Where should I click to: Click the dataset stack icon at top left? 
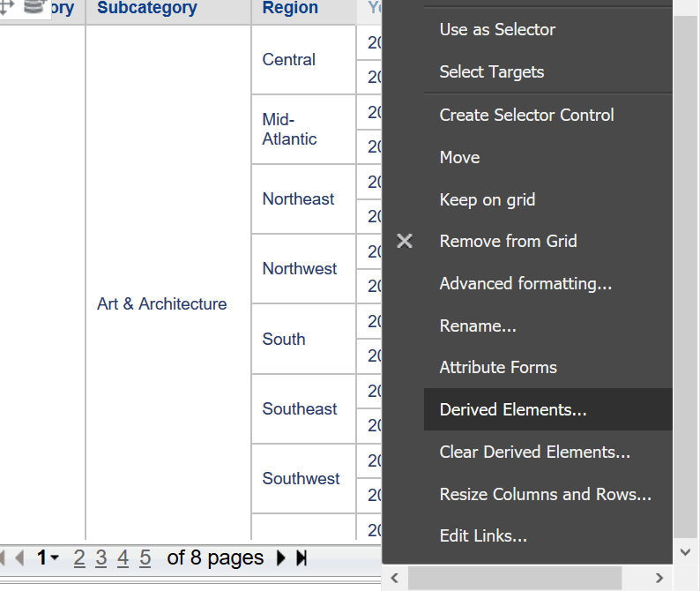click(x=34, y=7)
